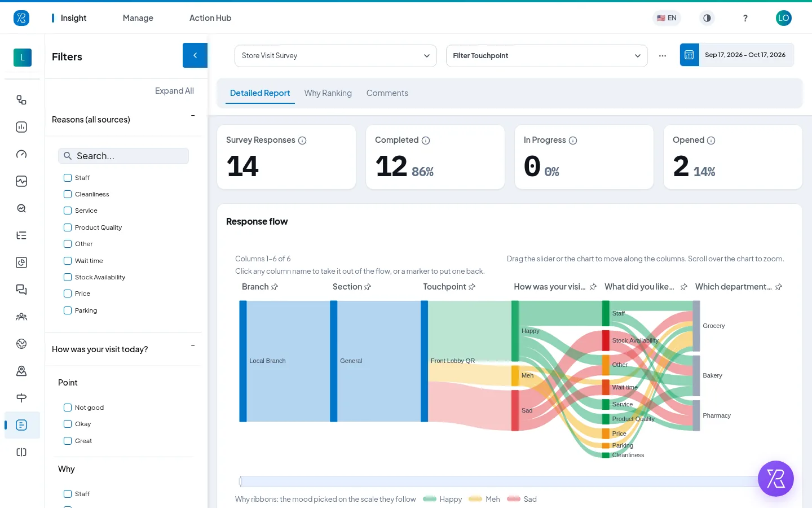Enable the Not good point filter
Image resolution: width=812 pixels, height=508 pixels.
[x=68, y=408]
